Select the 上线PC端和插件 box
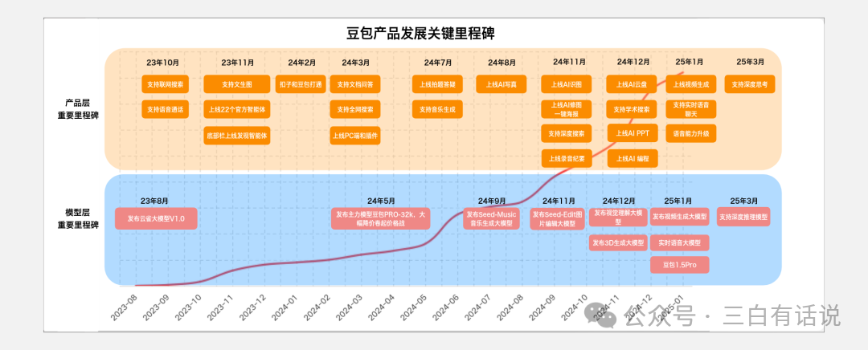The width and height of the screenshot is (868, 350). click(355, 135)
